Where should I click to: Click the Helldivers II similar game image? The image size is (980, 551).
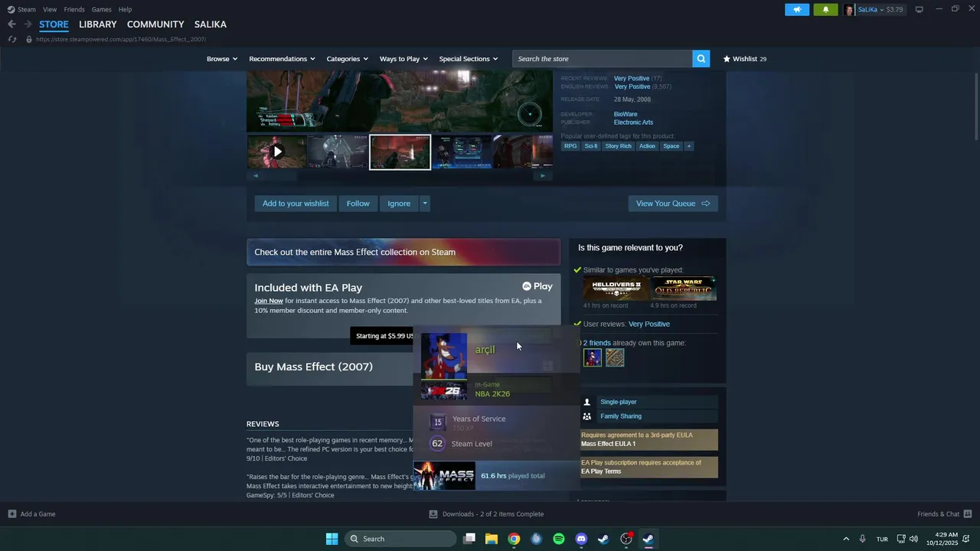(616, 289)
